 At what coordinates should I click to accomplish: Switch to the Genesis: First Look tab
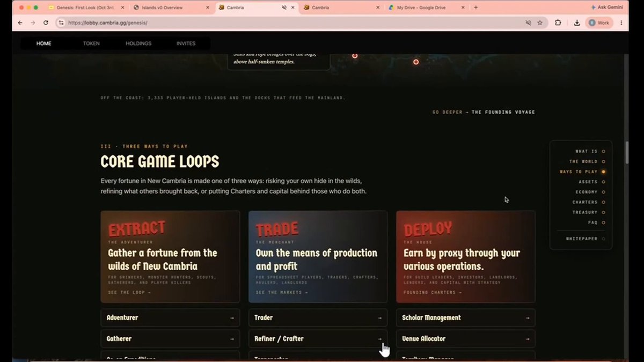pyautogui.click(x=86, y=8)
